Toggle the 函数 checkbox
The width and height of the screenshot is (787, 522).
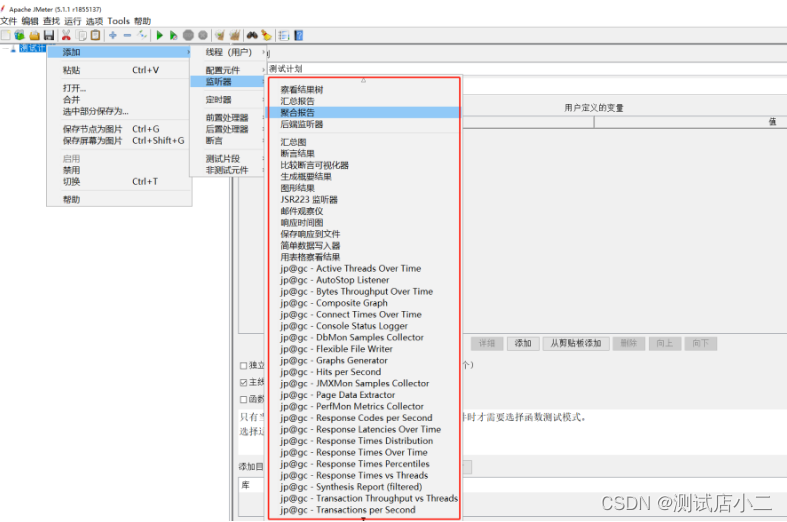[243, 400]
